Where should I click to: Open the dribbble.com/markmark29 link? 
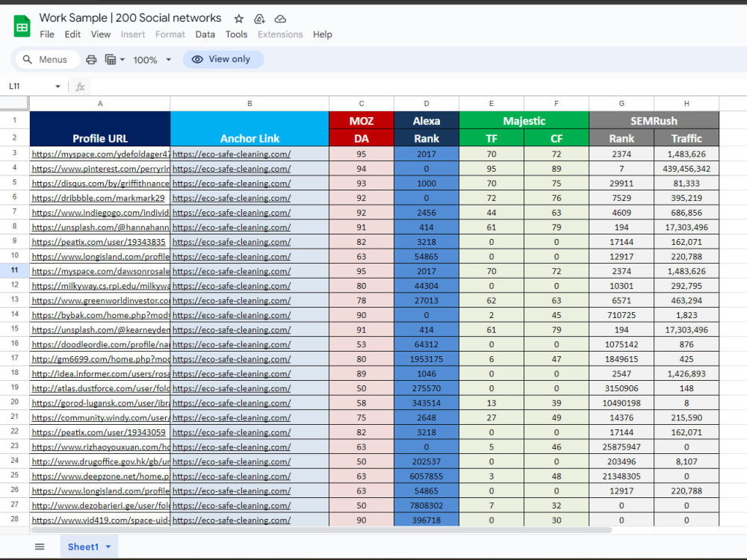click(98, 198)
